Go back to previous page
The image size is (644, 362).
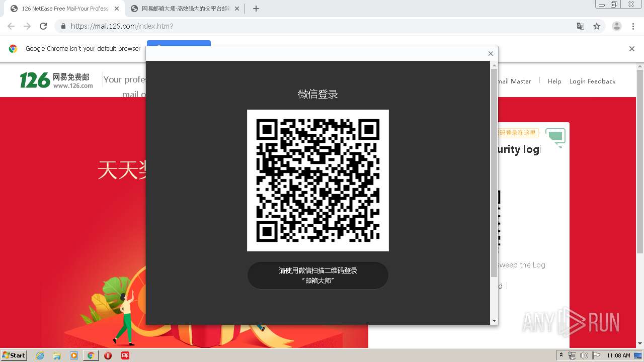tap(11, 26)
